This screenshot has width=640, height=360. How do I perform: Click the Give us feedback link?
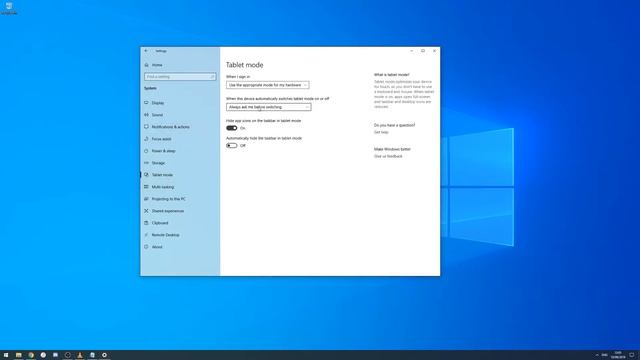[x=388, y=156]
